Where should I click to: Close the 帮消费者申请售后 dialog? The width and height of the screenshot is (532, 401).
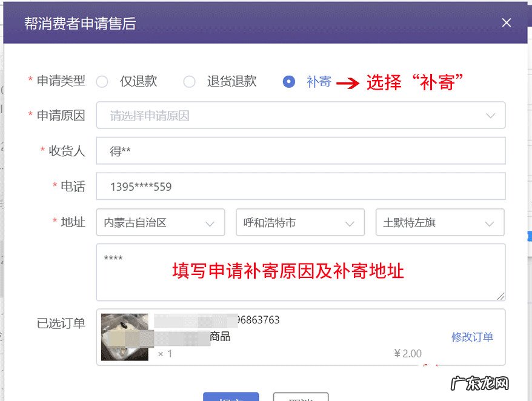[507, 22]
